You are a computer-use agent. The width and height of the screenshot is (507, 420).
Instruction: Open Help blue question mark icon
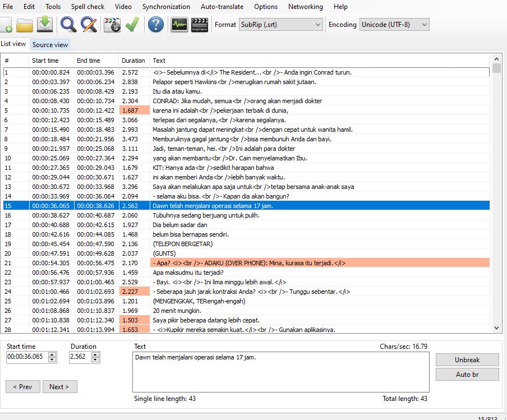(156, 25)
